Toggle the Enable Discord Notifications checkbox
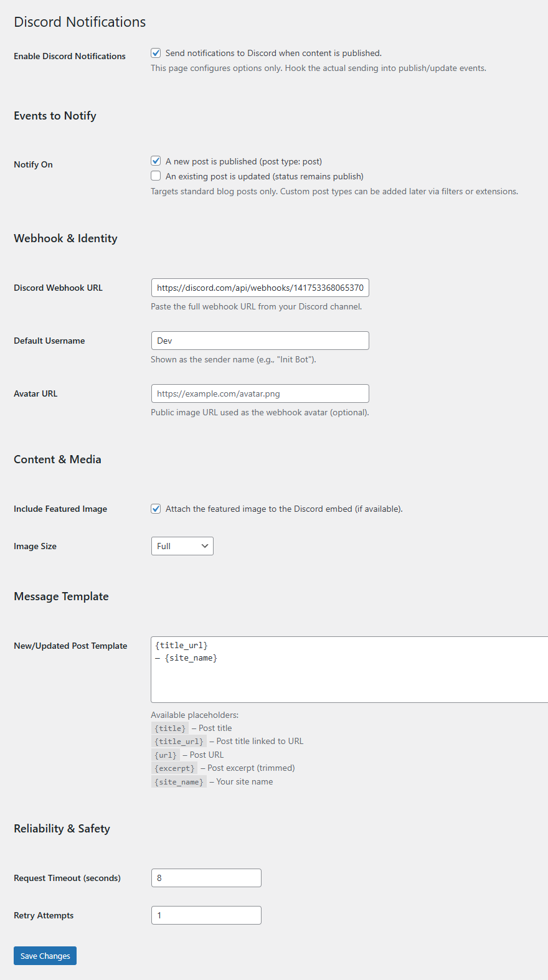The height and width of the screenshot is (980, 548). point(156,54)
